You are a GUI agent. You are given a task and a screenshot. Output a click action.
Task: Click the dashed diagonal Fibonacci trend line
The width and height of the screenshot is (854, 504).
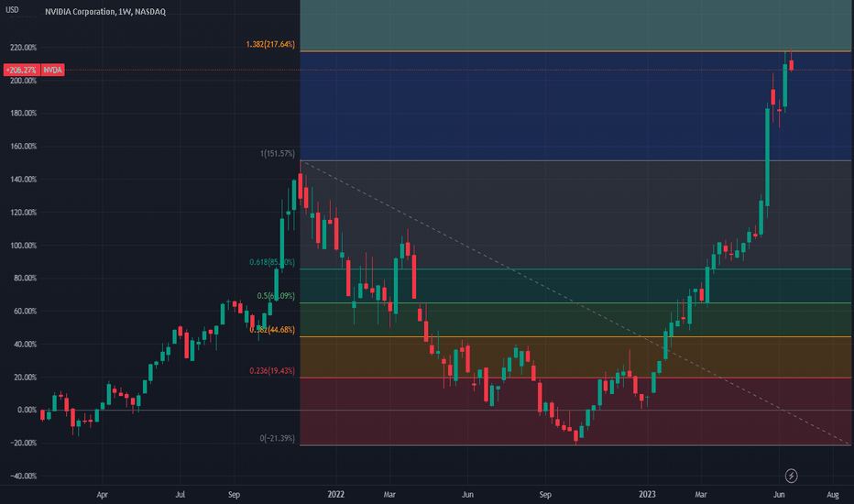(575, 303)
